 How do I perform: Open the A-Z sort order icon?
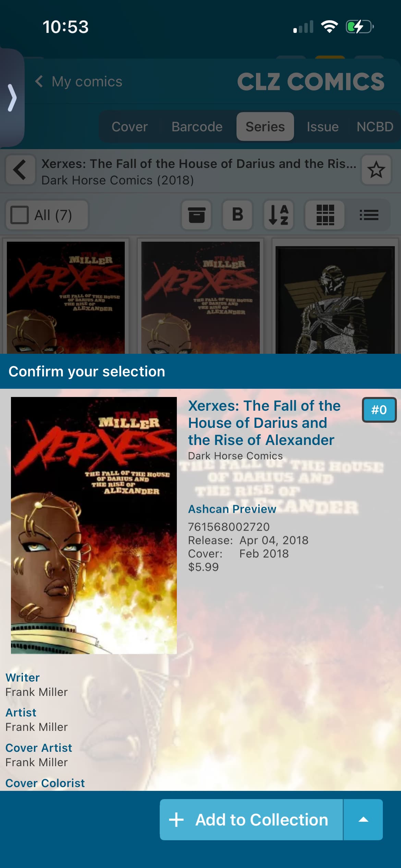click(279, 215)
